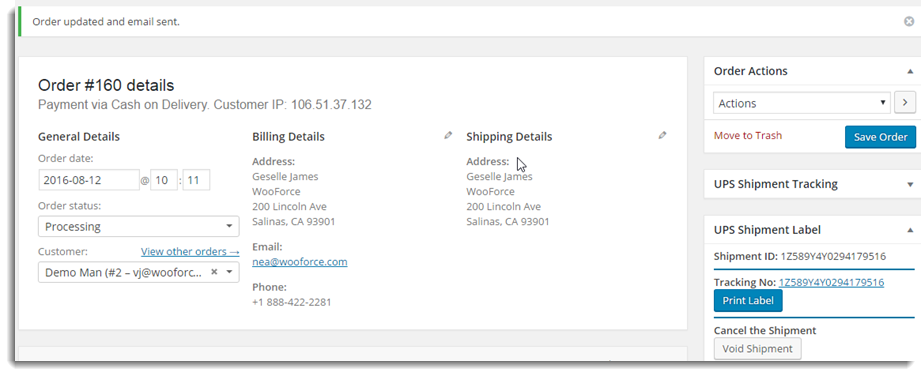The image size is (921, 376).
Task: Expand the UPS Shipment Tracking panel
Action: [910, 184]
